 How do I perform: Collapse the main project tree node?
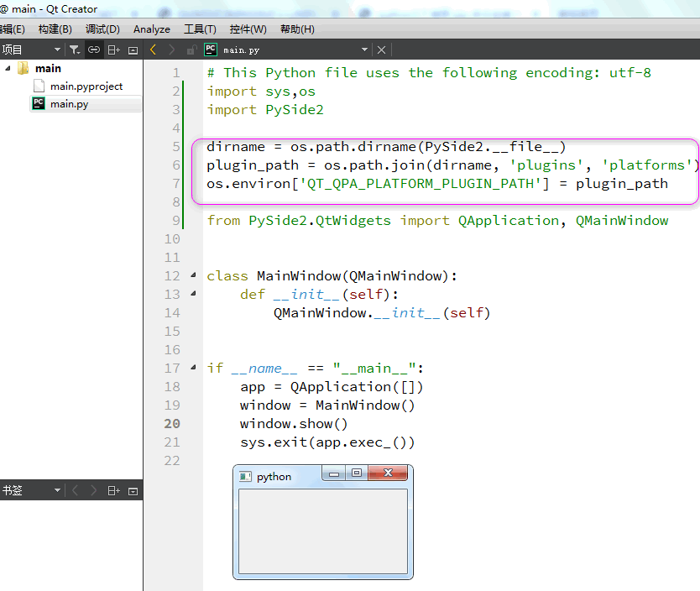point(8,68)
